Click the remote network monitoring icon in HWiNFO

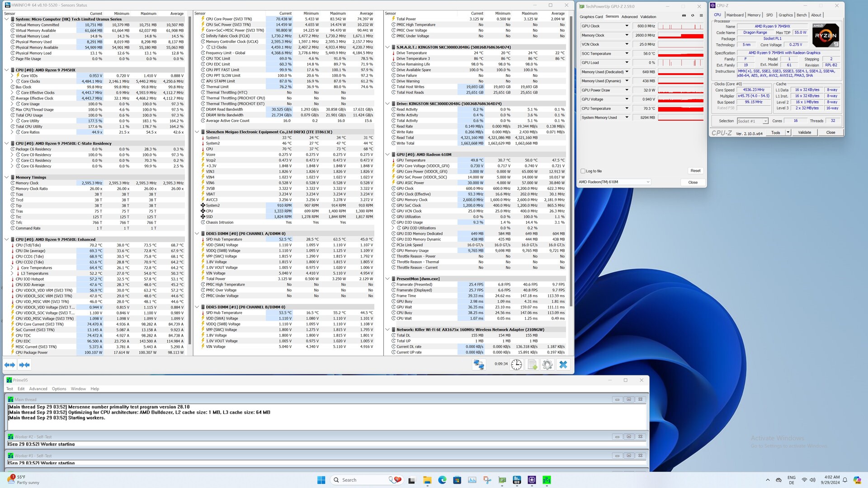pos(479,365)
